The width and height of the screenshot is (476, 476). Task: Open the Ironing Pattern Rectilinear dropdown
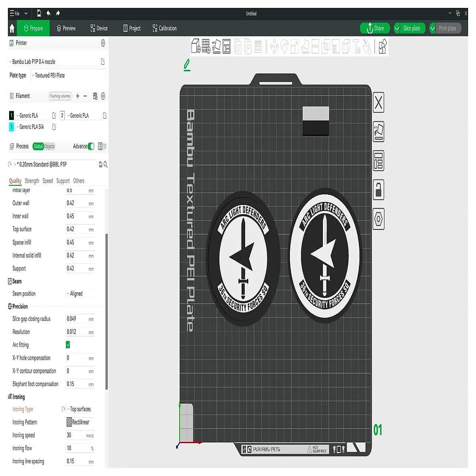coord(80,422)
